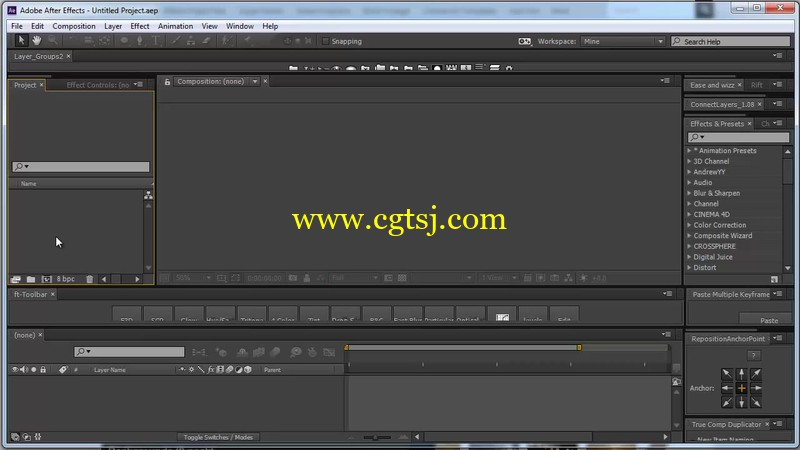Move anchor to bottom-right arrow

[756, 403]
